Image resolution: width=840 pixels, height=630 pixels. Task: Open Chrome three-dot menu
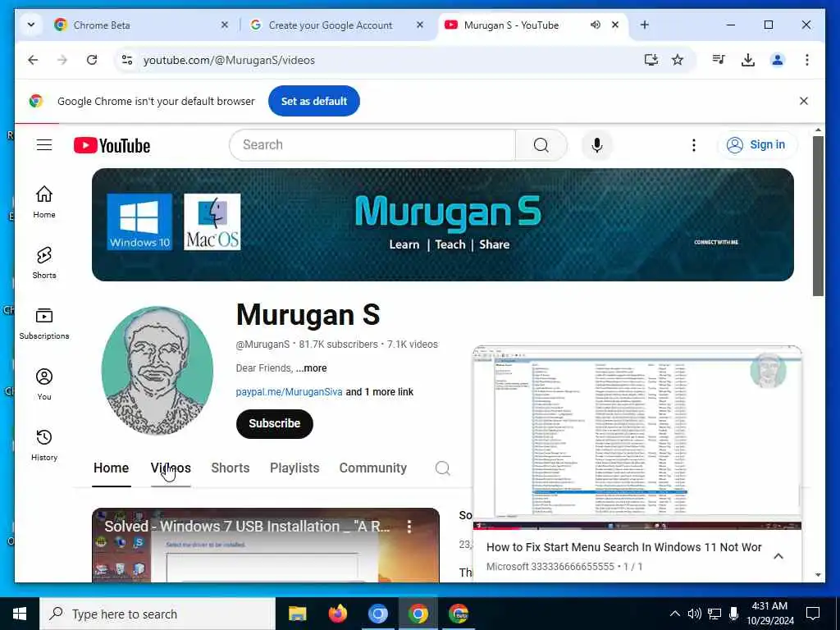pyautogui.click(x=807, y=60)
